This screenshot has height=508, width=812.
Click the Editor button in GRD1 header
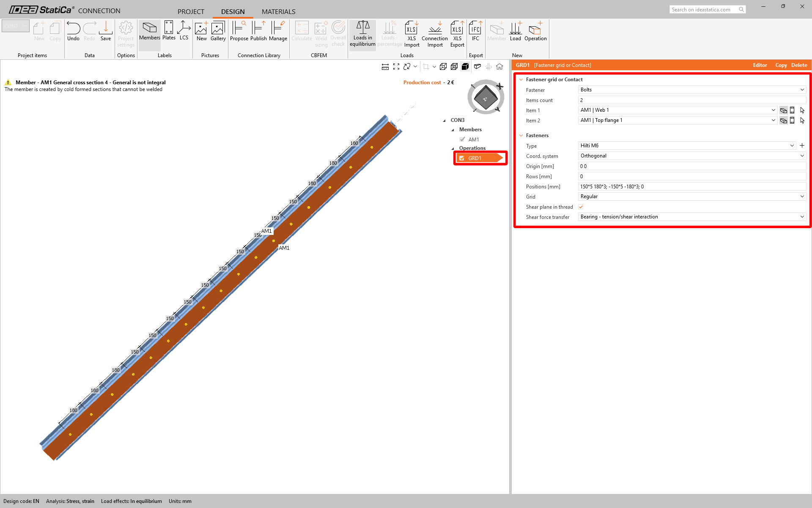[x=760, y=65]
